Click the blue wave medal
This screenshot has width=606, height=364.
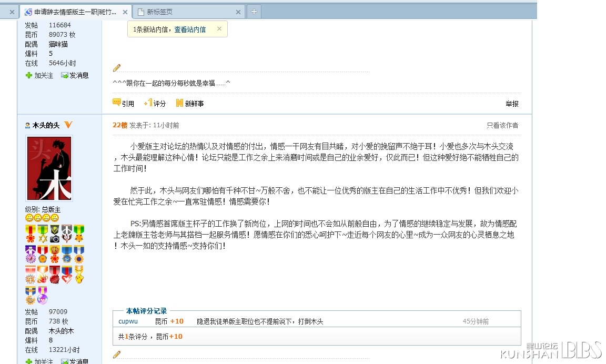(x=67, y=255)
